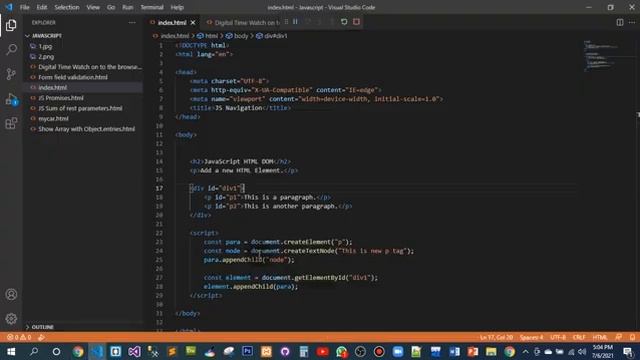
Task: Open the File menu
Action: 24,7
